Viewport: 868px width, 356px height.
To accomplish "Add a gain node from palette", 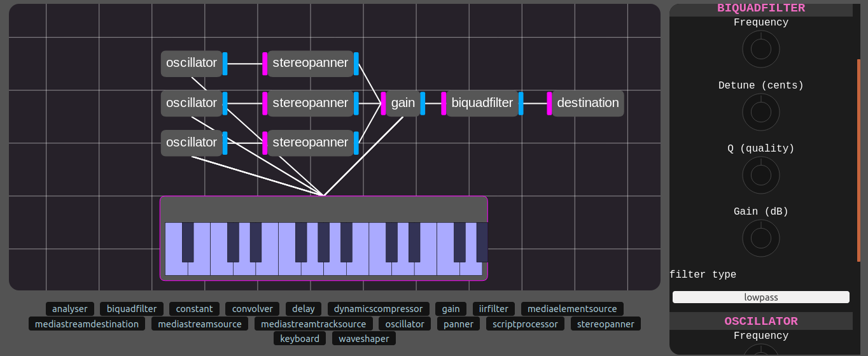I will coord(451,309).
